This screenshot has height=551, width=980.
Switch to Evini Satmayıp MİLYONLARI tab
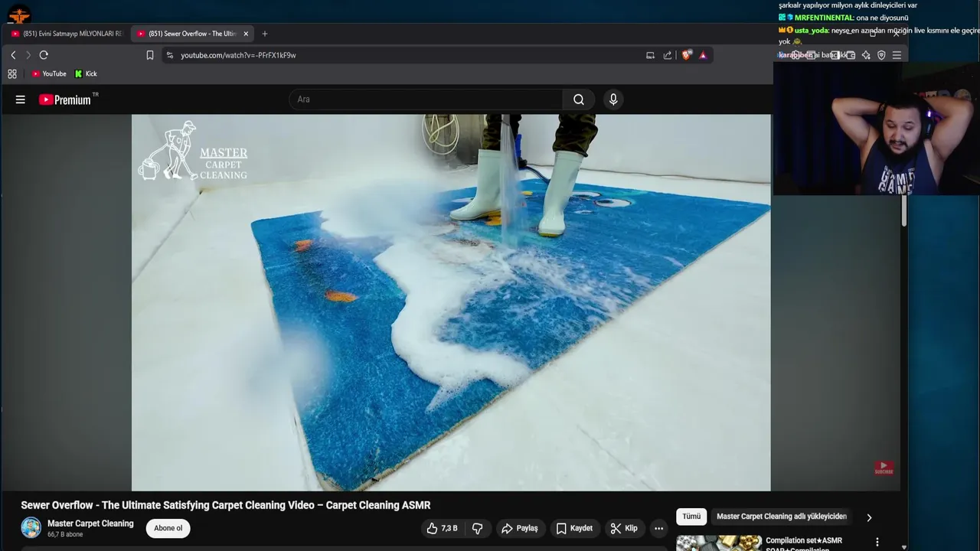point(67,34)
